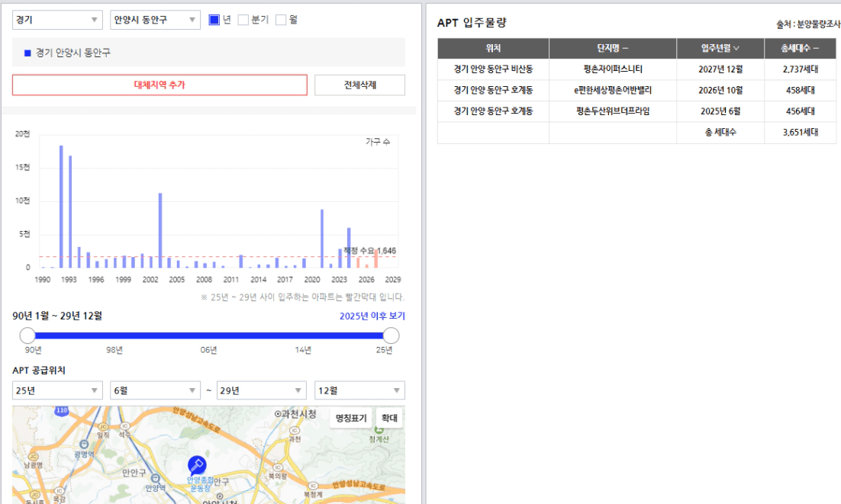Sort table by 단지명 column header

coord(613,48)
